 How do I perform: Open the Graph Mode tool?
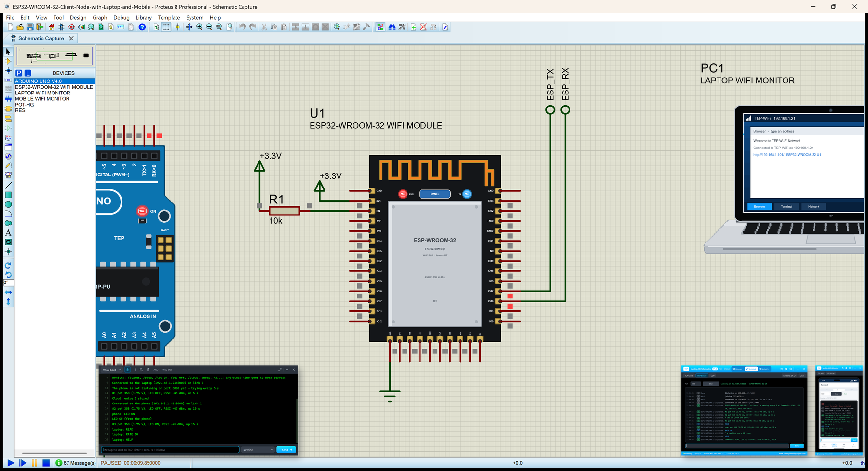coord(8,137)
